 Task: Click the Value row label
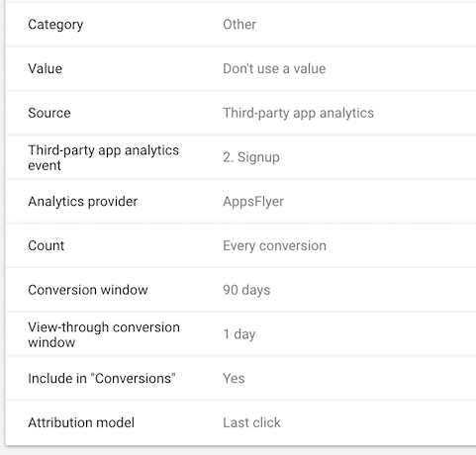click(45, 68)
